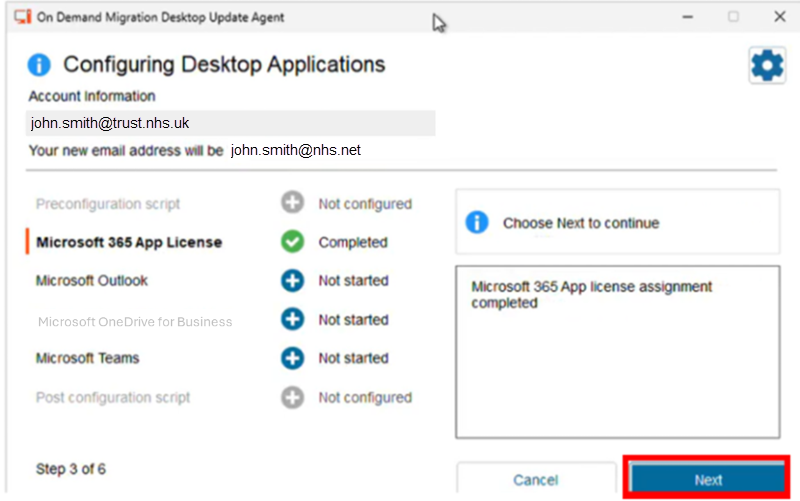The image size is (800, 501).
Task: Click the new email john.smith@nhs.net text
Action: coord(295,150)
